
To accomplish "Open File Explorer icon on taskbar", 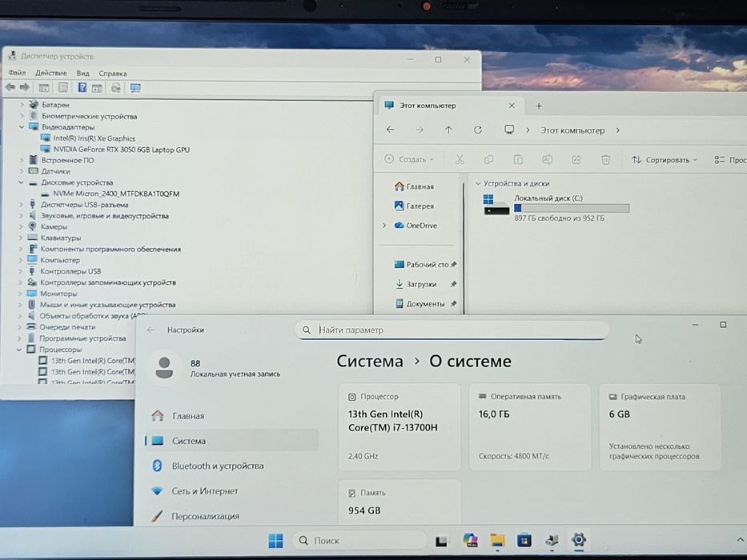I will tap(497, 540).
